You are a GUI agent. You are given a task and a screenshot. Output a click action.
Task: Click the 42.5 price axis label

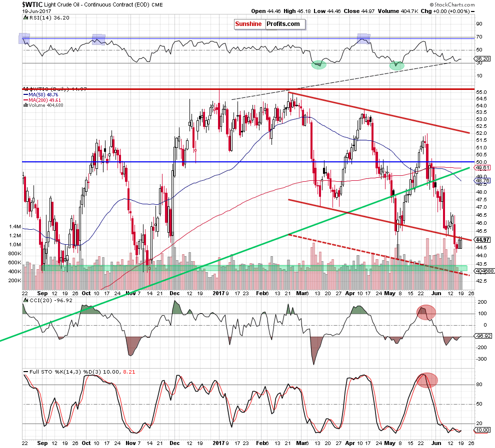(x=481, y=281)
